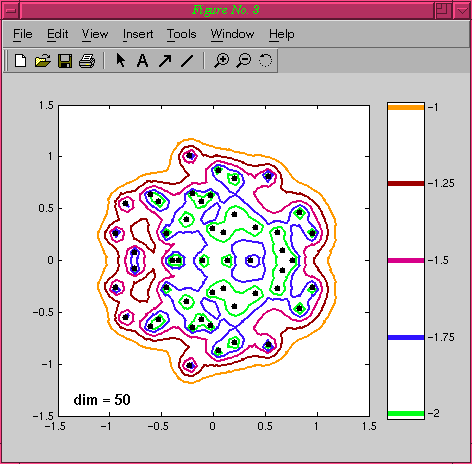Choose the text annotation A tool
The image size is (472, 464).
143,61
